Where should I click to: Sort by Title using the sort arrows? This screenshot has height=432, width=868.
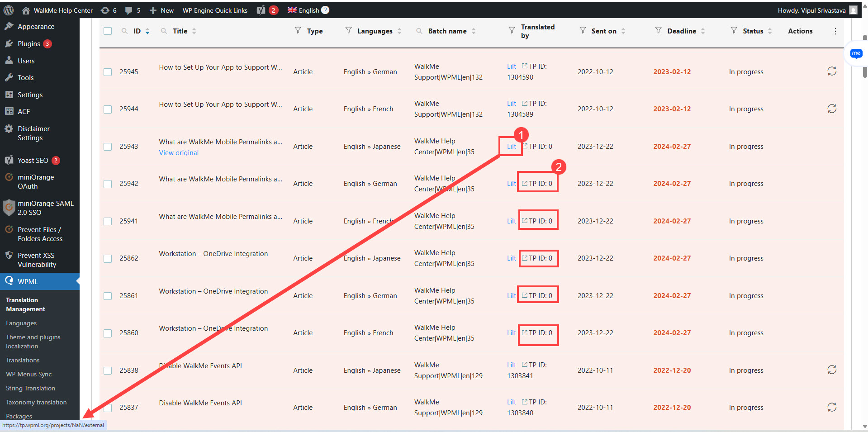(x=194, y=31)
